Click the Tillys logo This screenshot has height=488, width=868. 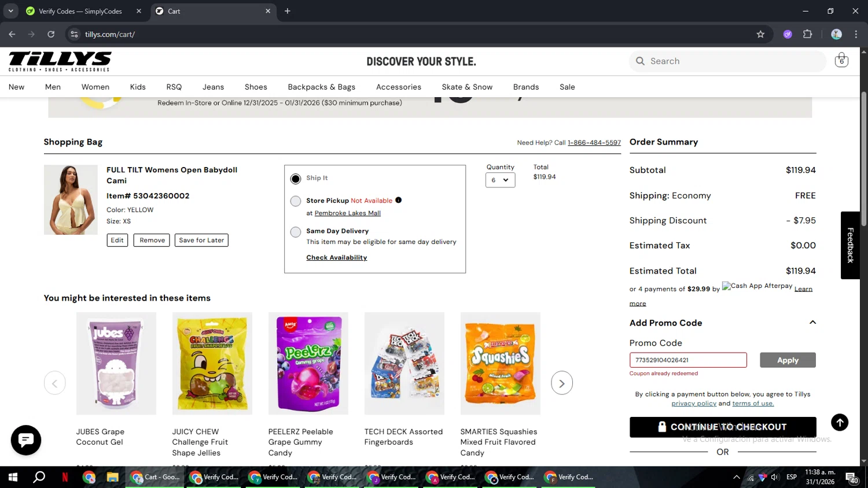[x=60, y=61]
